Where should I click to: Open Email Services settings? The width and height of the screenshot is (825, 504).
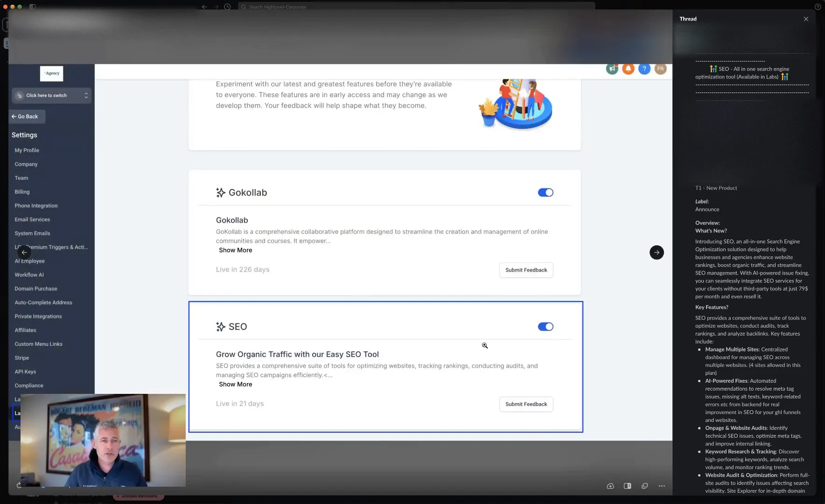pyautogui.click(x=32, y=220)
